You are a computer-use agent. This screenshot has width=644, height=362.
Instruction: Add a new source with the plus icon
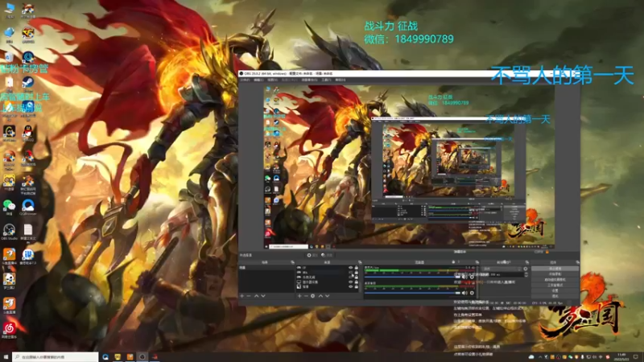299,296
